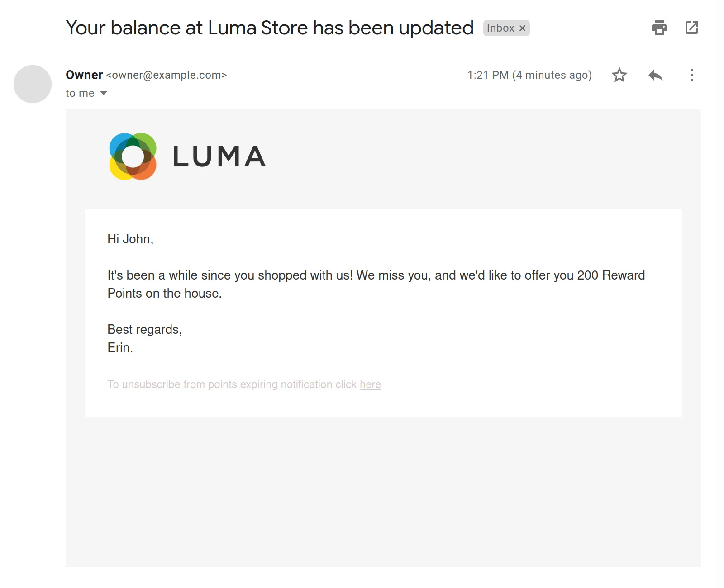724x588 pixels.
Task: Click the "Hi John," greeting line
Action: [x=130, y=239]
